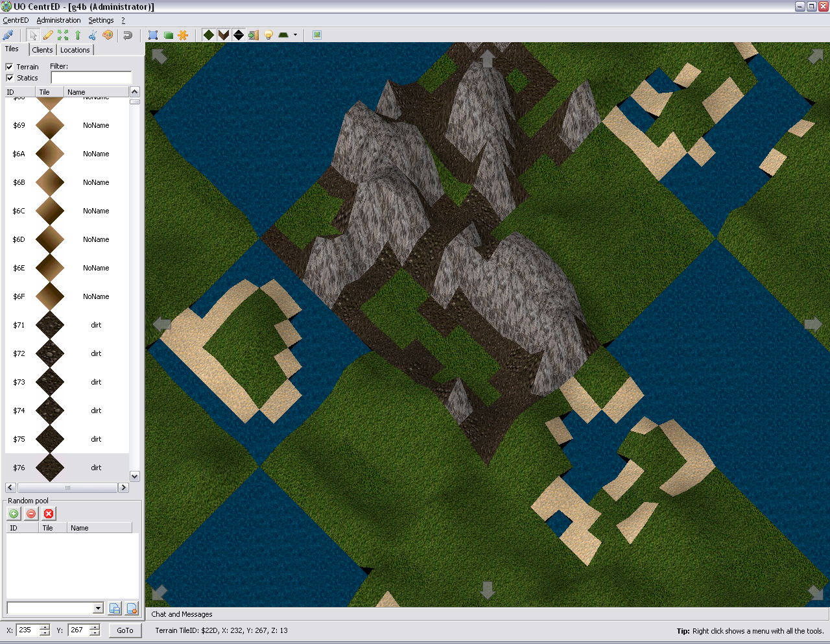Toggle the light bulb lighting icon
Screen dimensions: 830x644
(x=268, y=35)
